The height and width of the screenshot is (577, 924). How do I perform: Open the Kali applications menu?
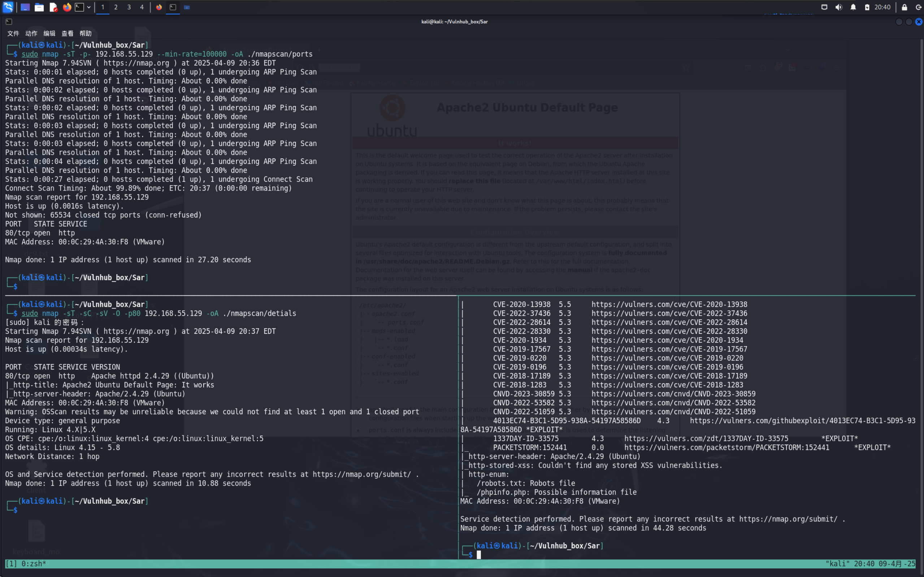8,7
